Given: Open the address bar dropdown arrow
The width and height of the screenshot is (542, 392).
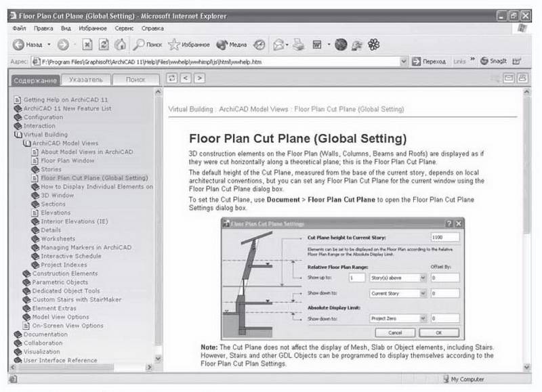Looking at the screenshot, I should (x=403, y=62).
